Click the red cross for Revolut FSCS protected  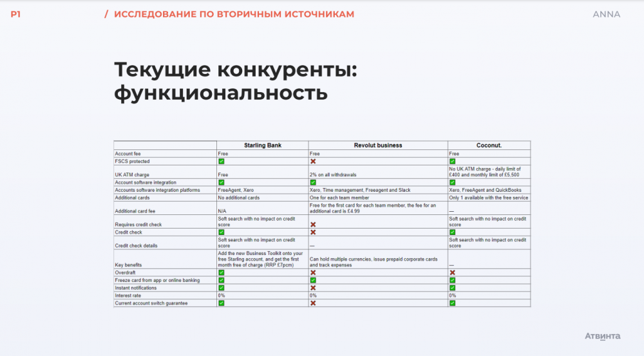313,162
